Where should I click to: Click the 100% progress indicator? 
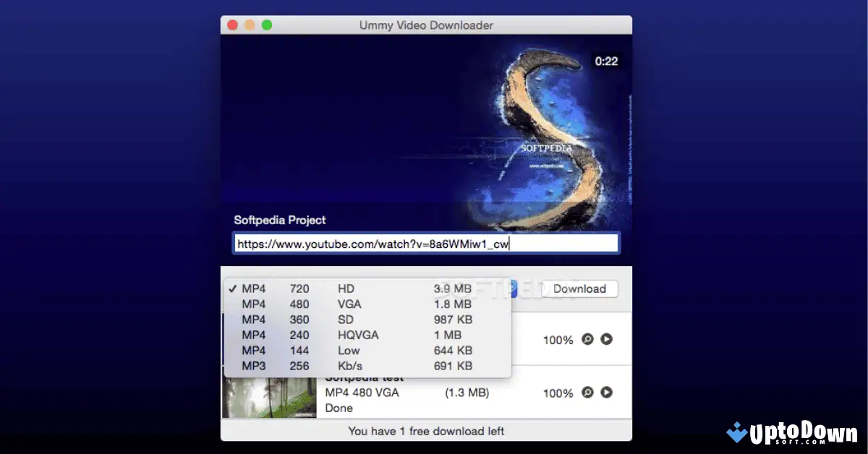558,339
